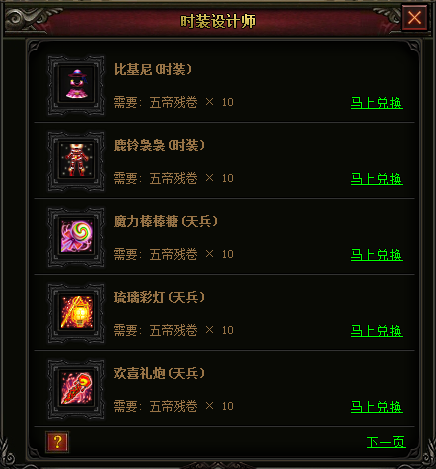The width and height of the screenshot is (436, 469).
Task: Select the 鹿铃袅袅 red outfit icon
Action: coord(76,161)
